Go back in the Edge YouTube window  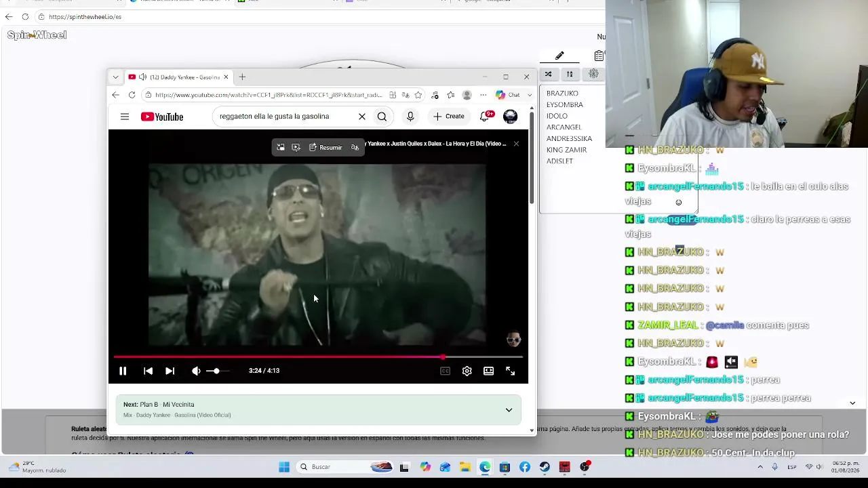coord(115,95)
